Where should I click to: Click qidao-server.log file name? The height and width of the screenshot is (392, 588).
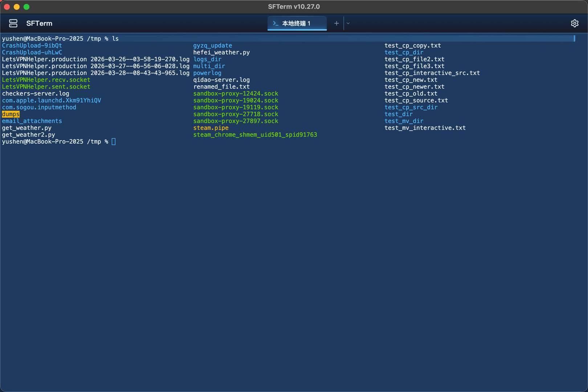click(221, 80)
